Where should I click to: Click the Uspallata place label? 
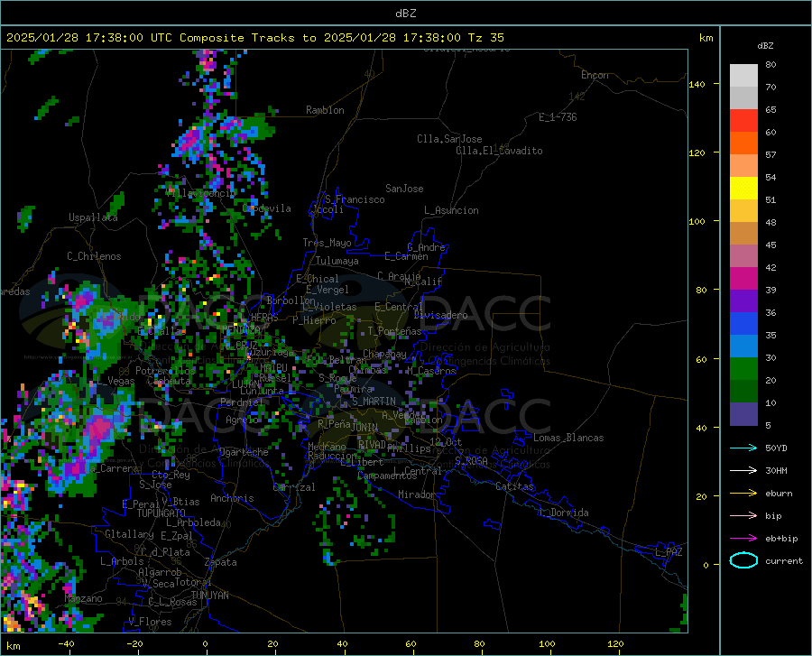(93, 217)
